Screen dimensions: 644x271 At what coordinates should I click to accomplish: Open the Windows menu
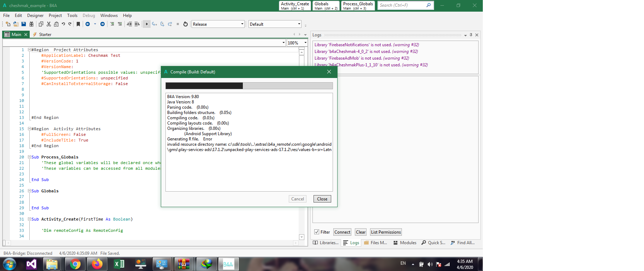pos(109,16)
